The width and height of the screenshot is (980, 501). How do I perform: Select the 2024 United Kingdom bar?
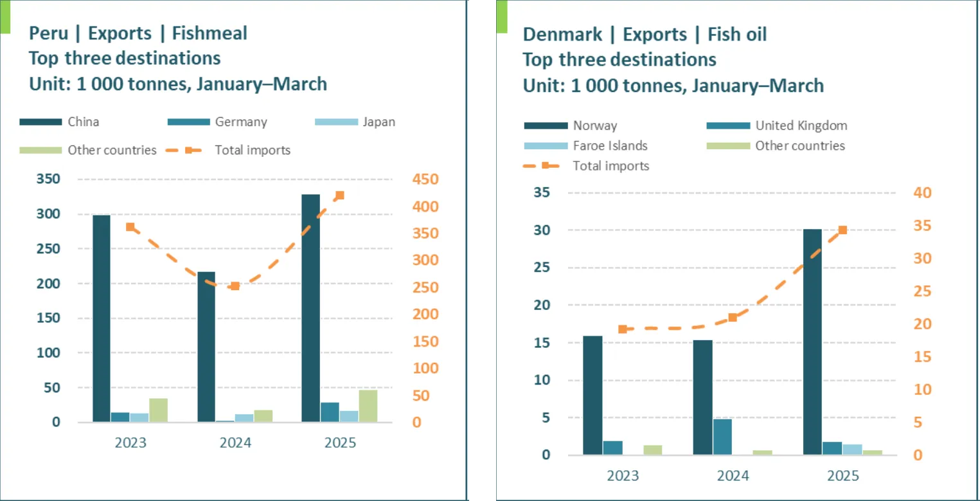tap(722, 437)
